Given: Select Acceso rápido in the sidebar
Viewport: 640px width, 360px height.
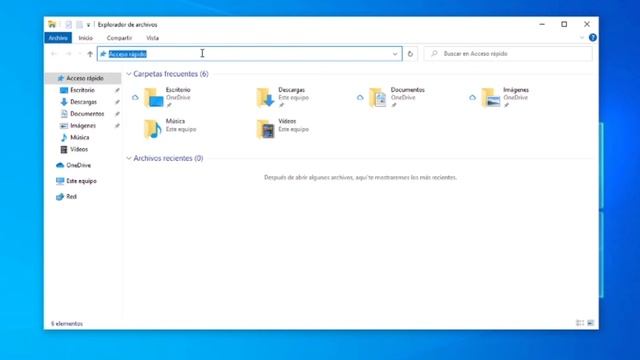Looking at the screenshot, I should [84, 78].
